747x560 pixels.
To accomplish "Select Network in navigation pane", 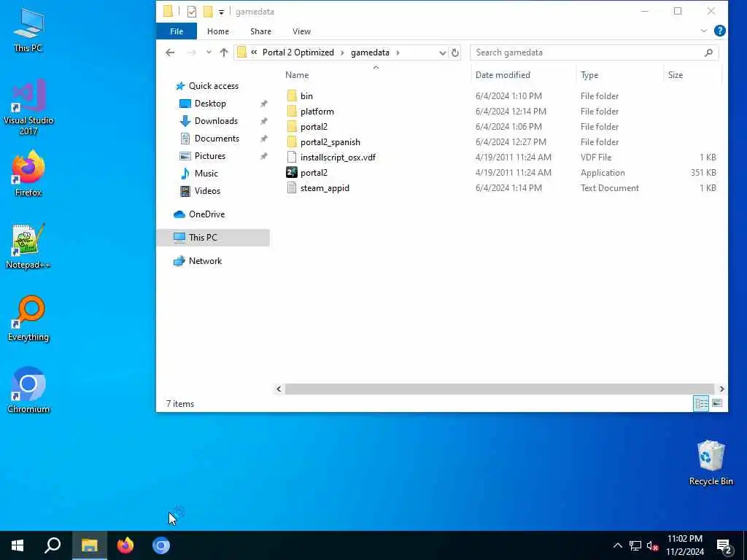I will [x=205, y=261].
